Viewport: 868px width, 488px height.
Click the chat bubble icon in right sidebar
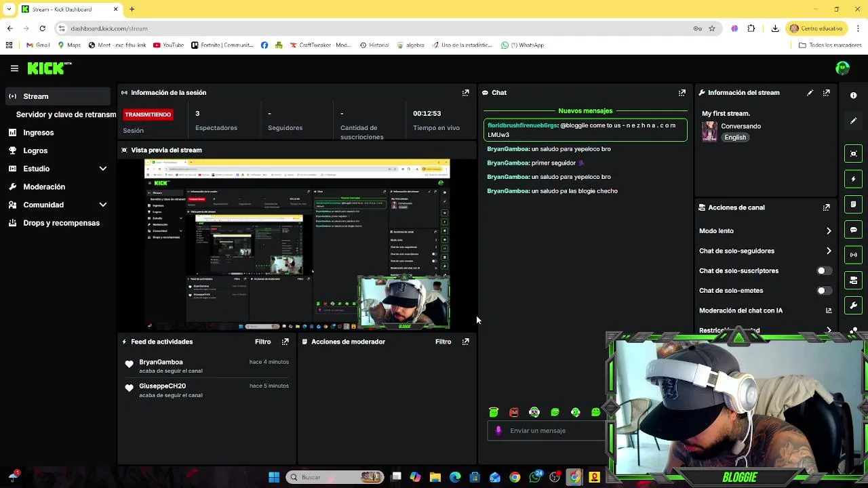(x=854, y=230)
